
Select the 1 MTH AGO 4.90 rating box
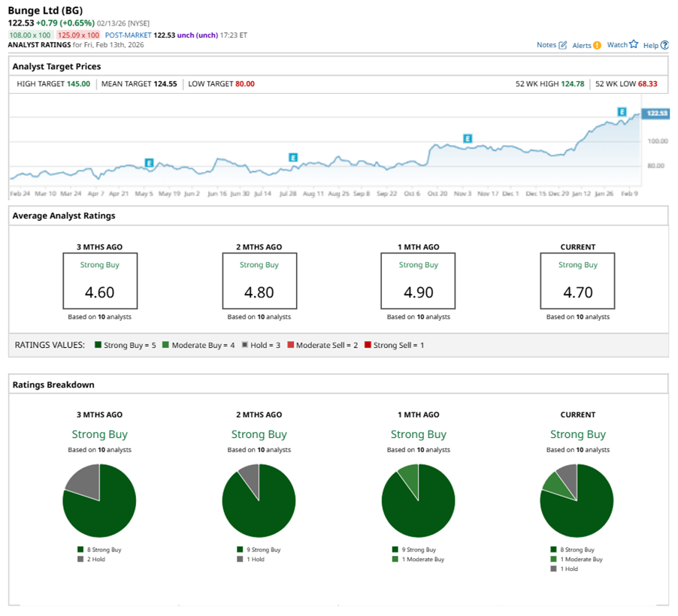pos(418,280)
